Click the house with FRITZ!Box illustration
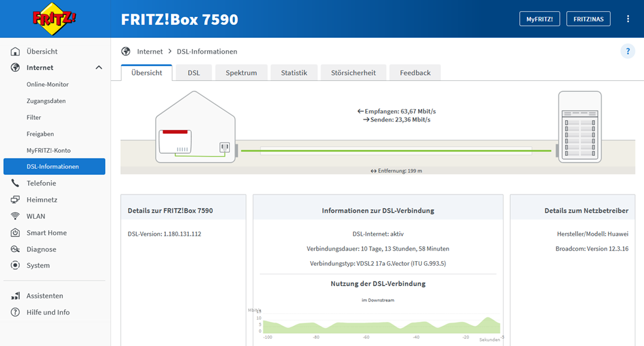Screen dimensions: 644x346 click(x=195, y=127)
